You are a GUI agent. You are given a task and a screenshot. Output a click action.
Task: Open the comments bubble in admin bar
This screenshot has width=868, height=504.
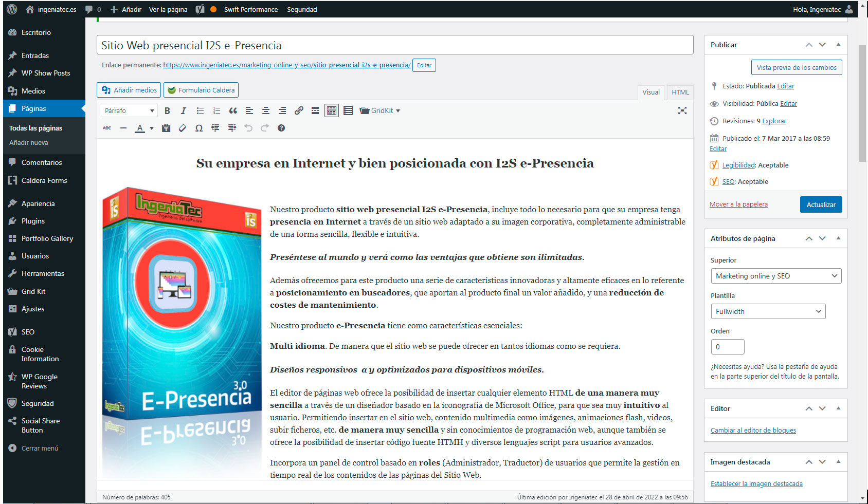[x=93, y=9]
